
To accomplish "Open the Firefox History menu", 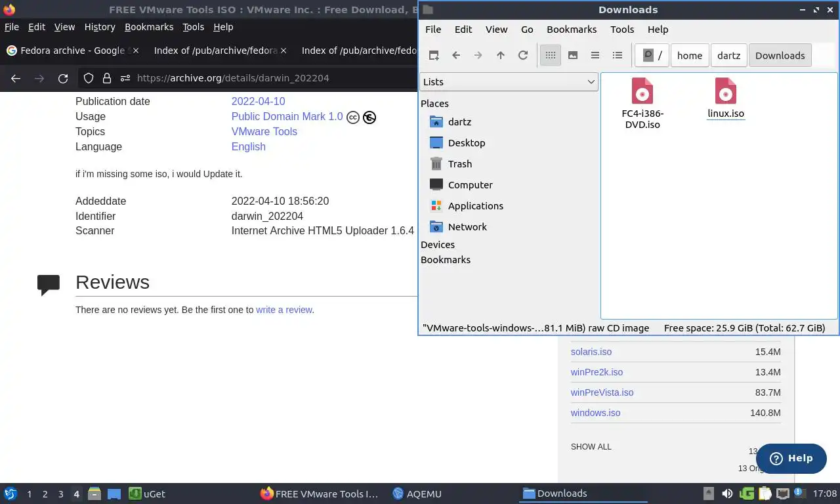I will [x=100, y=27].
